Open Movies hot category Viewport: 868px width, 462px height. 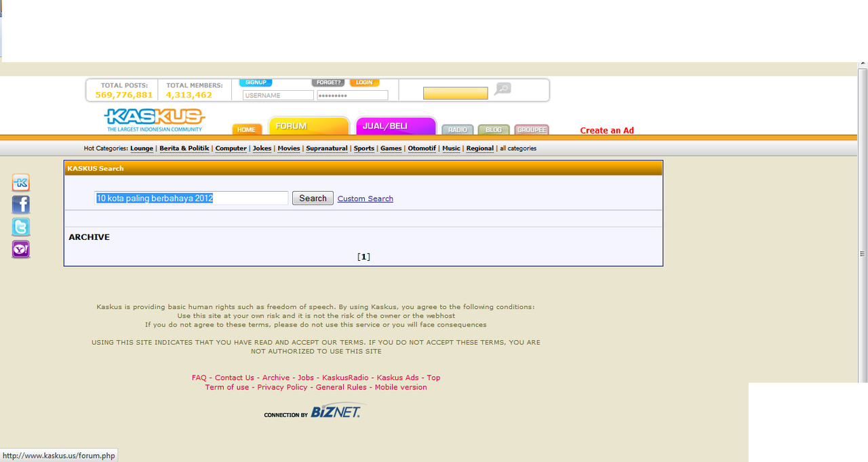pos(289,148)
